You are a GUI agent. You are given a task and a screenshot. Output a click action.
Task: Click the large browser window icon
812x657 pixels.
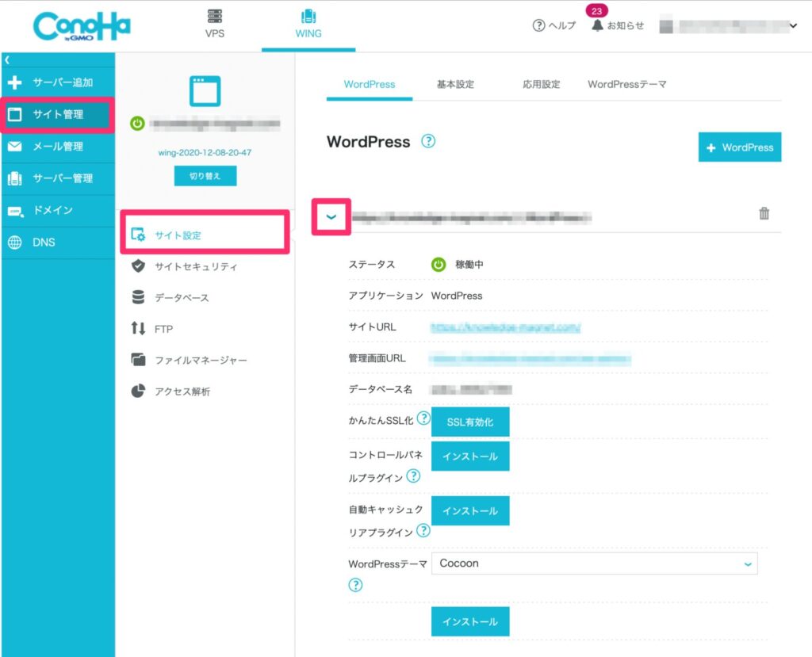205,91
